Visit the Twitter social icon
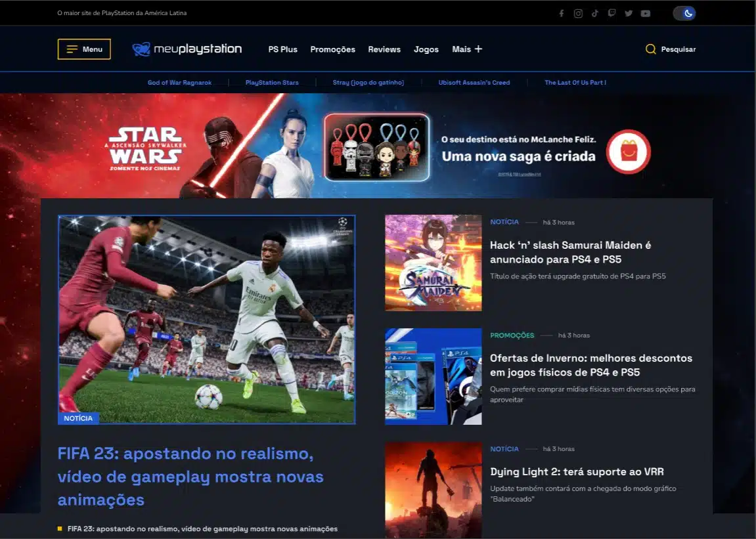This screenshot has width=756, height=539. click(629, 12)
